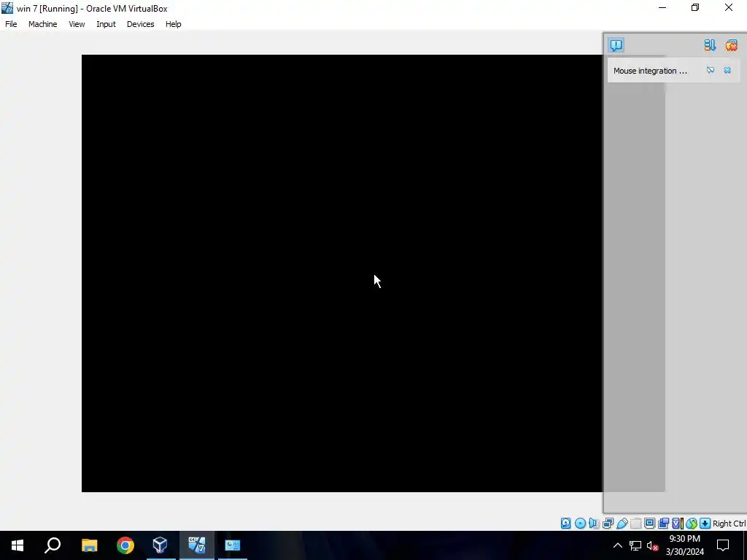Click the hard disk activity indicator
This screenshot has height=560, width=747.
coord(565,524)
